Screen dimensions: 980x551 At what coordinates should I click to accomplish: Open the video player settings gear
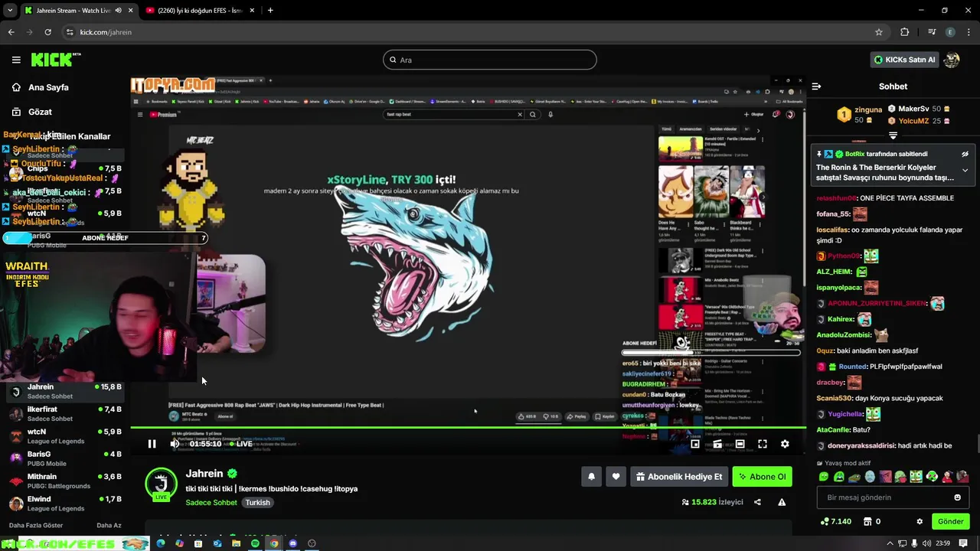coord(785,444)
